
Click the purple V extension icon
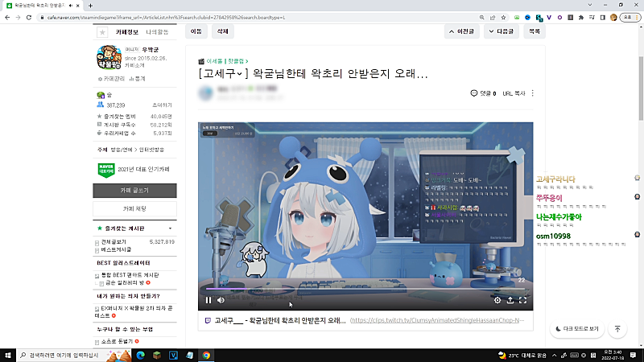tap(549, 18)
